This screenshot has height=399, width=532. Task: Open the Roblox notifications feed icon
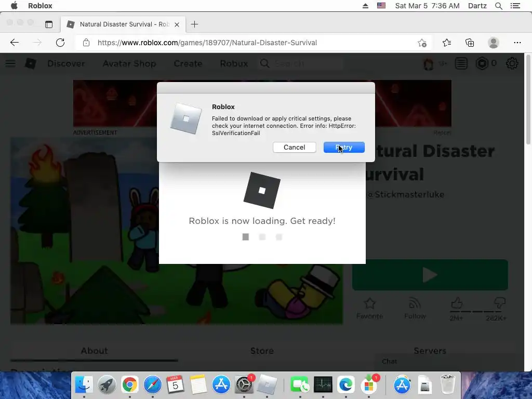pos(461,63)
